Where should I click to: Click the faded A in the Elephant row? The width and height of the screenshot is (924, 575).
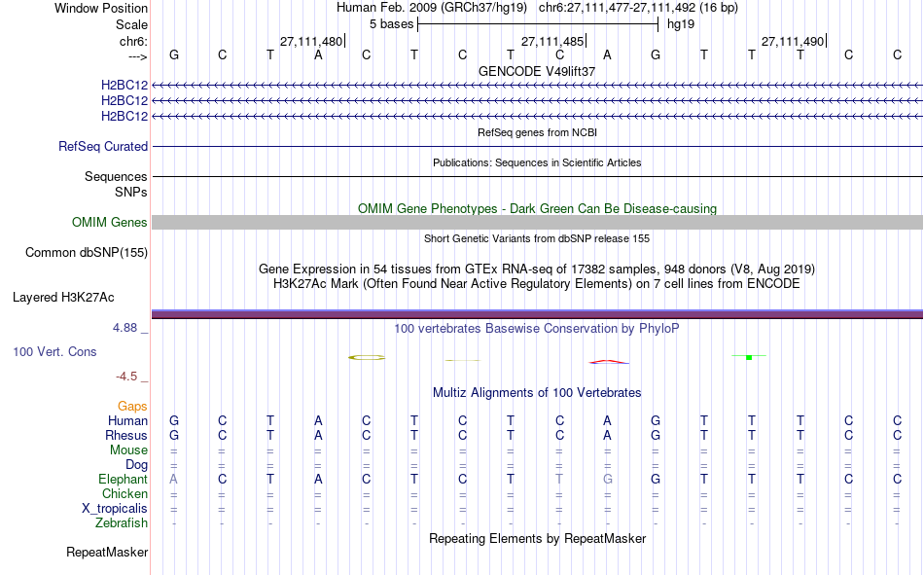point(173,479)
